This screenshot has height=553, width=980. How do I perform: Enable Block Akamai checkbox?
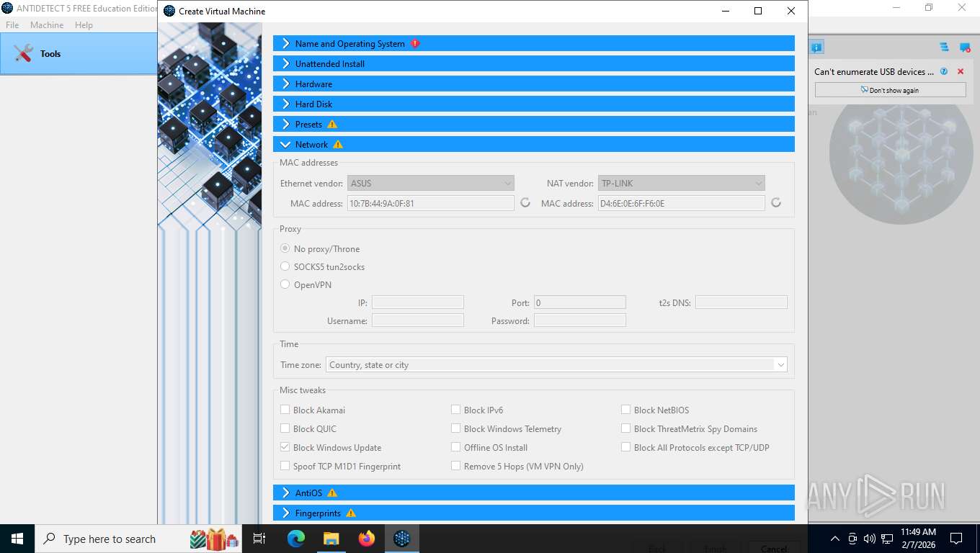tap(285, 410)
